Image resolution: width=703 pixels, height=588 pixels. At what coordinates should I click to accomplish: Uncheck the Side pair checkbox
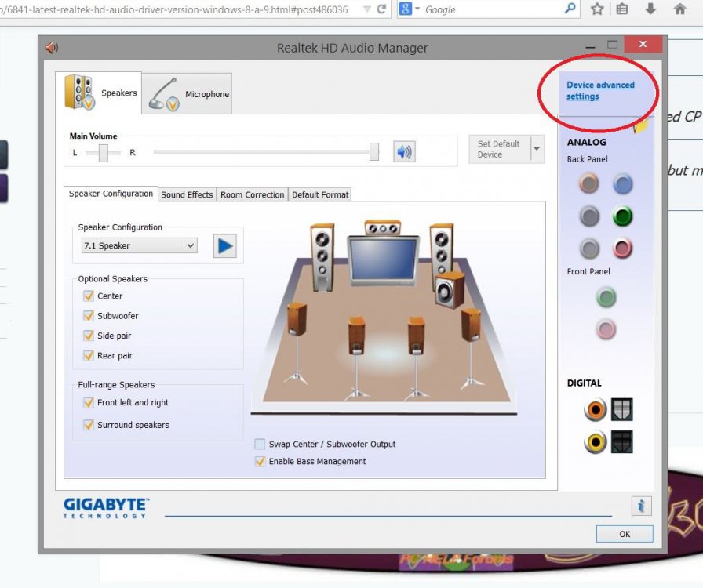tap(89, 336)
